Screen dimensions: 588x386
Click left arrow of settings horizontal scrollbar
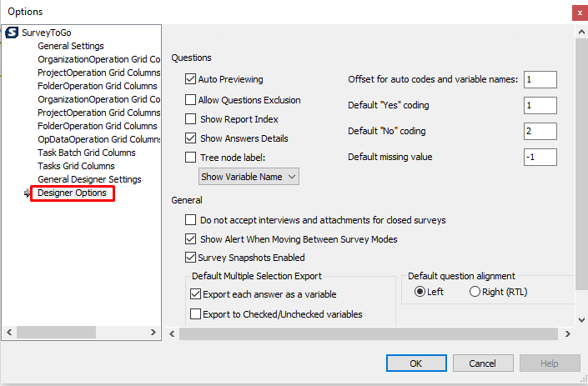point(172,334)
